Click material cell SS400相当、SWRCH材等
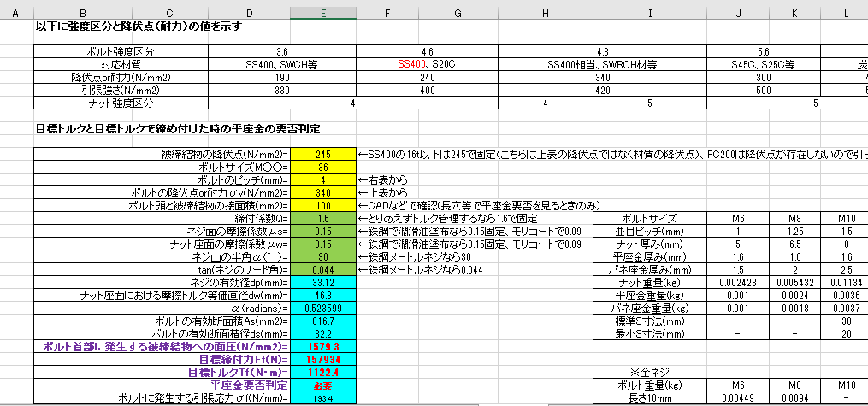The image size is (868, 406). click(602, 65)
